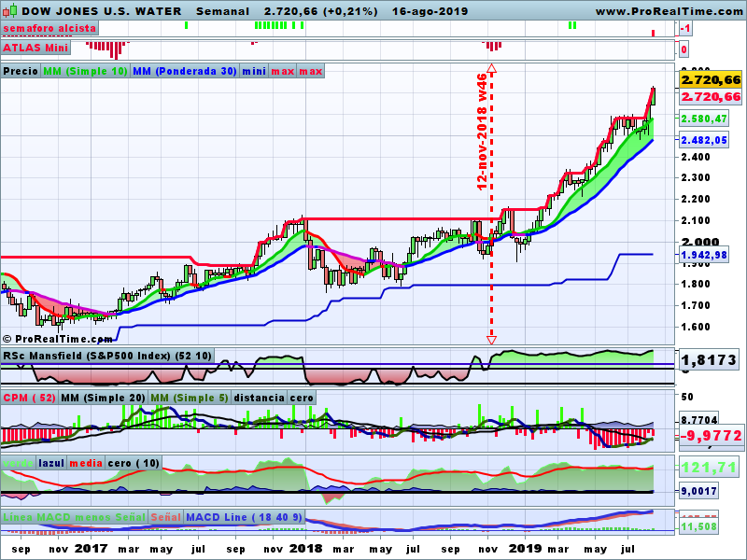This screenshot has height=560, width=747.
Task: Click the candlestick icon beside the chart title
Action: [9, 10]
